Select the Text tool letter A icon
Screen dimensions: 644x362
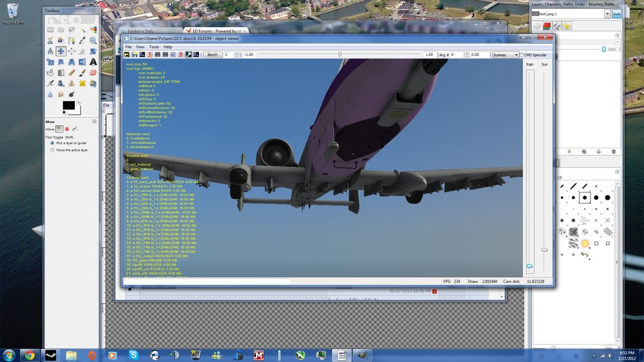[93, 62]
